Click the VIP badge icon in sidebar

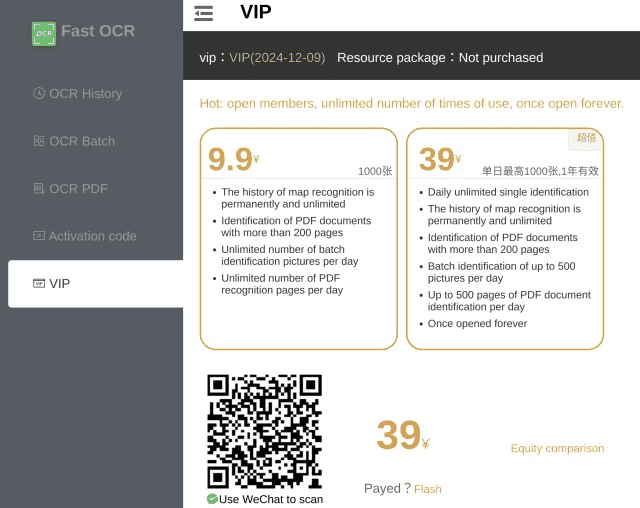pyautogui.click(x=39, y=284)
